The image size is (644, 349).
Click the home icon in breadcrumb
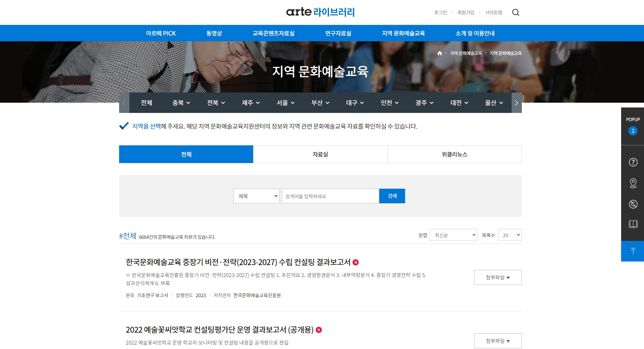coord(440,53)
